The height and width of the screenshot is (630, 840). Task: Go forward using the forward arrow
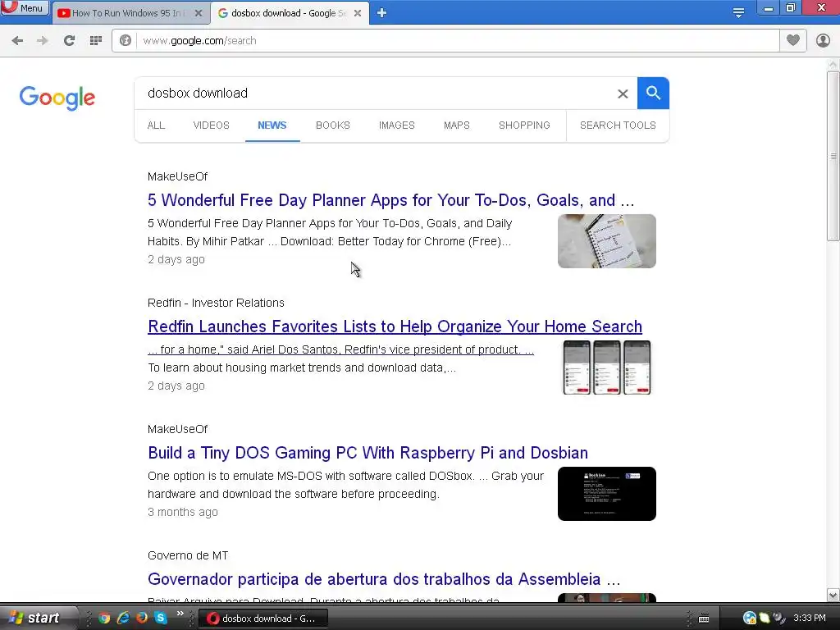(43, 41)
